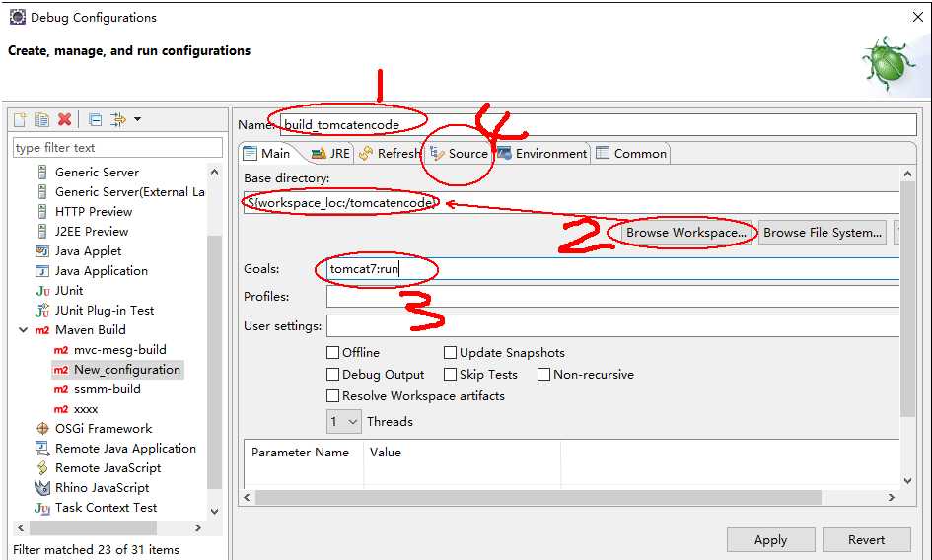Click the Name input field
Image resolution: width=932 pixels, height=560 pixels.
coord(598,125)
